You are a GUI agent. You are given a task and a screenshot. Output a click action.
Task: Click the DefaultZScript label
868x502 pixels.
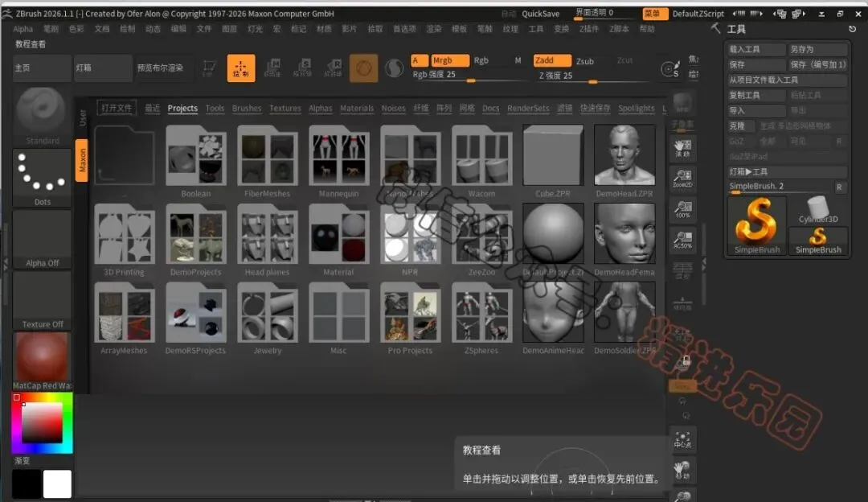698,14
